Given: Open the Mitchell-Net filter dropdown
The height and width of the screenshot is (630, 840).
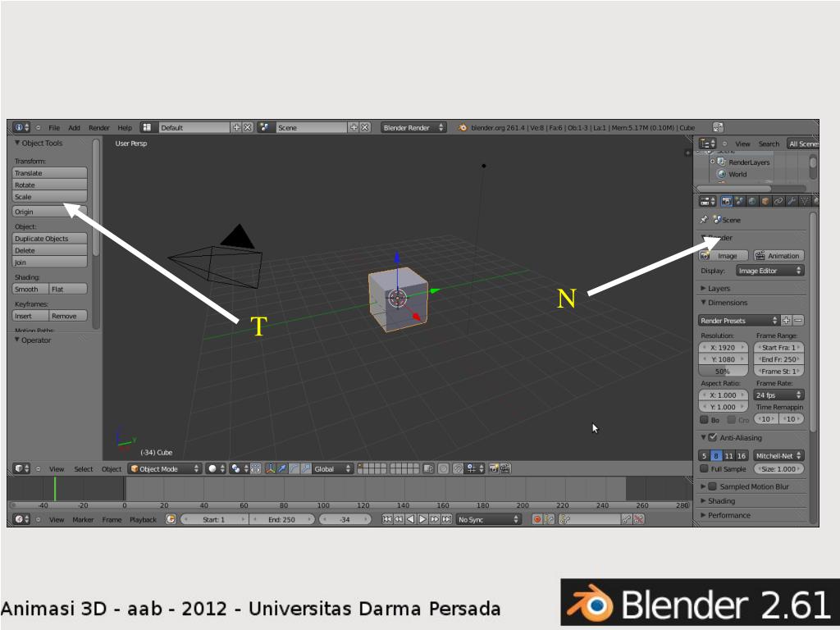Looking at the screenshot, I should 779,456.
